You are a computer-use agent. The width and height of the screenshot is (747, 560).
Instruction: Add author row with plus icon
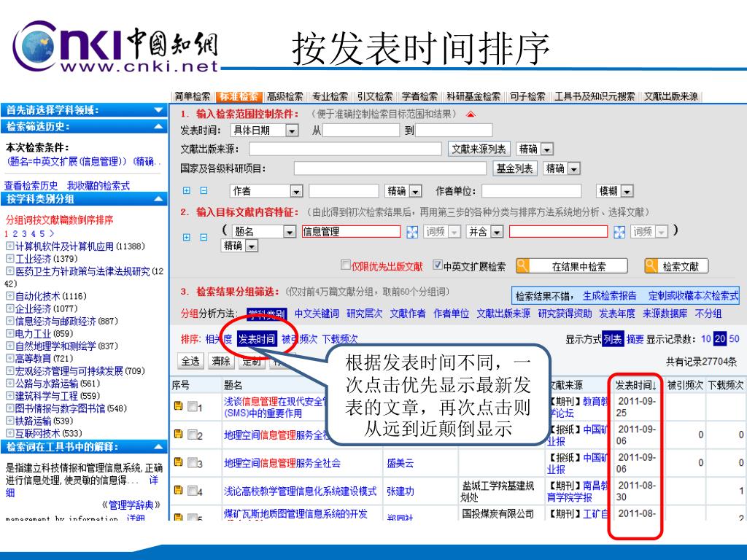tap(187, 191)
